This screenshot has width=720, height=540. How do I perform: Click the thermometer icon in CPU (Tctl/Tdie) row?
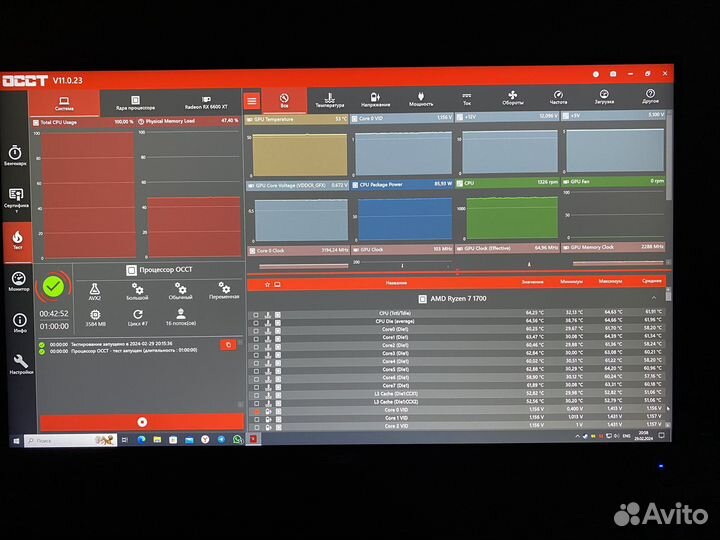(x=268, y=315)
